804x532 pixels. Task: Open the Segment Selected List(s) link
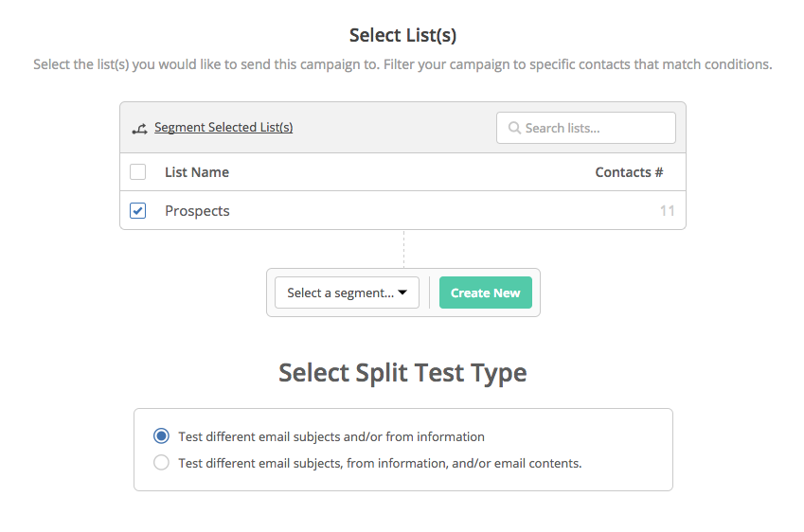(x=223, y=128)
